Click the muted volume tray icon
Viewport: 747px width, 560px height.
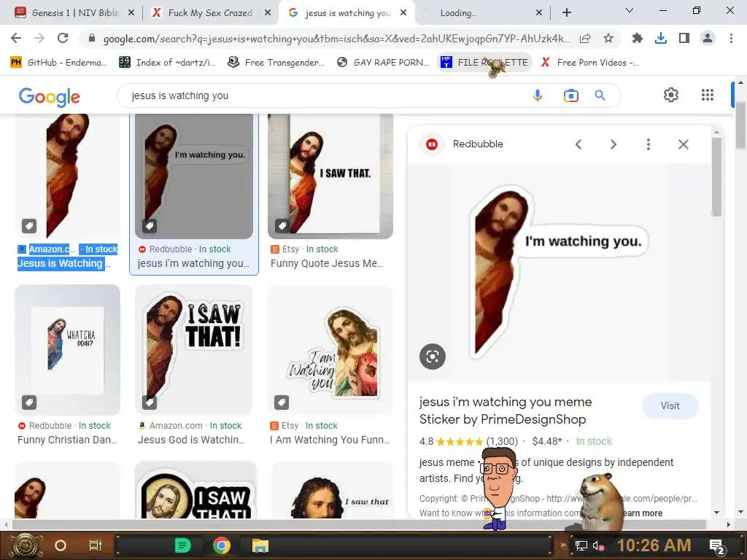tap(598, 545)
